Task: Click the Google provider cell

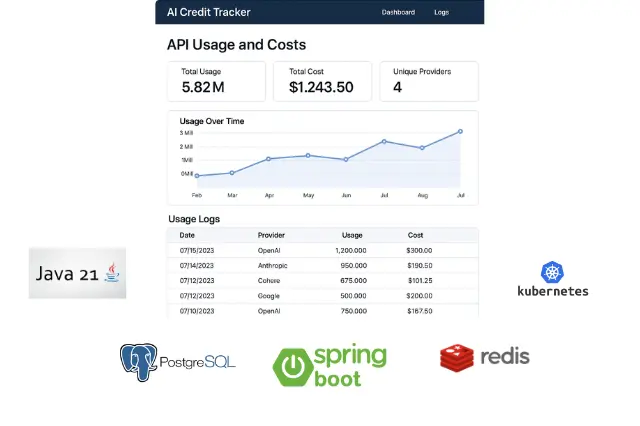Action: point(269,296)
